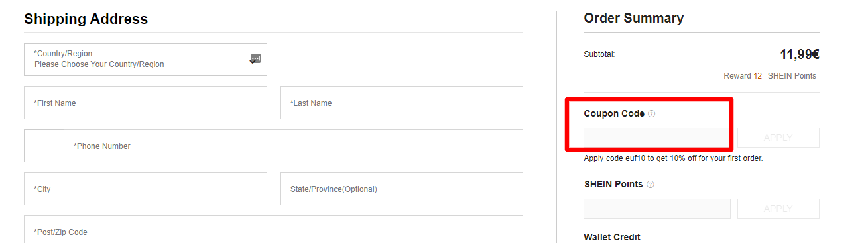The width and height of the screenshot is (868, 243).
Task: Focus the City input field
Action: click(x=145, y=189)
